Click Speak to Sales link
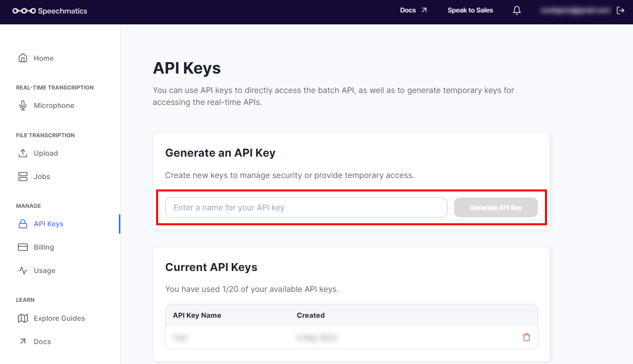Screen dimensions: 633x364 [x=470, y=10]
